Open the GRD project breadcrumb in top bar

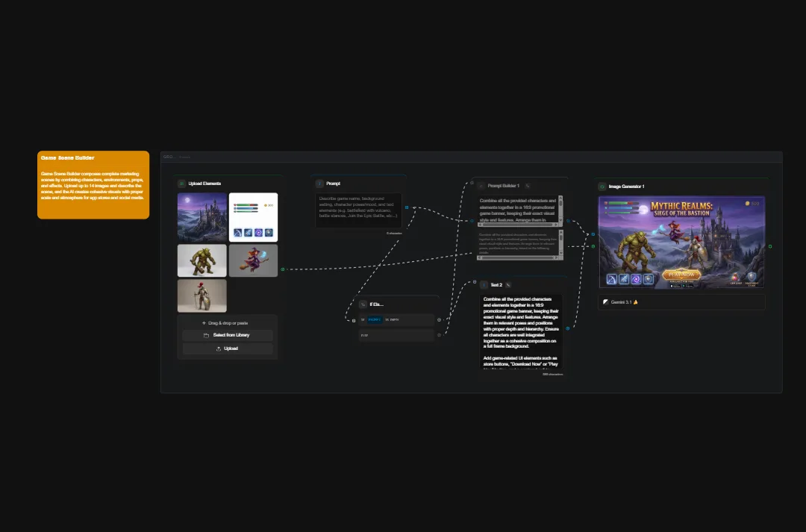coord(167,157)
